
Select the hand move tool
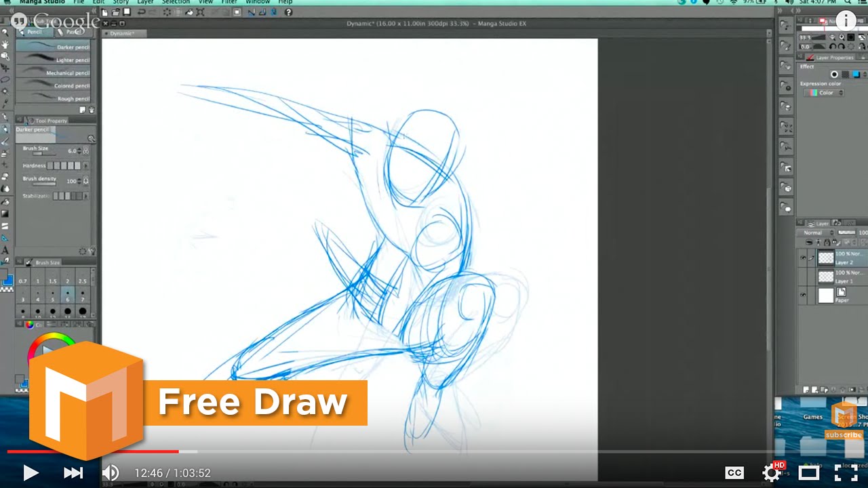5,44
